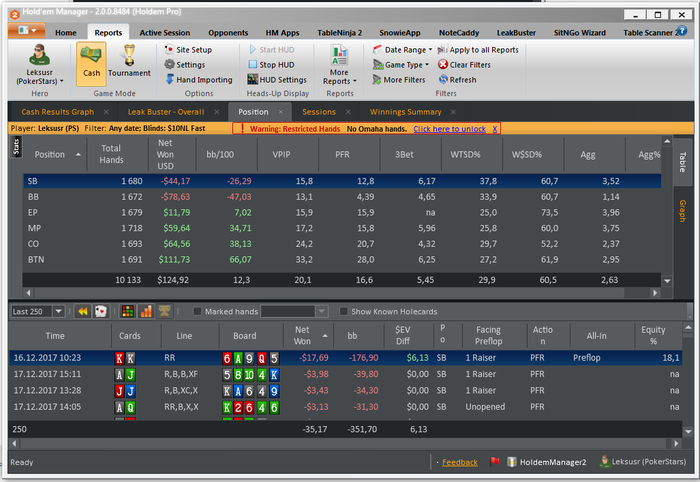
Task: Close the Position report tab
Action: coord(281,112)
